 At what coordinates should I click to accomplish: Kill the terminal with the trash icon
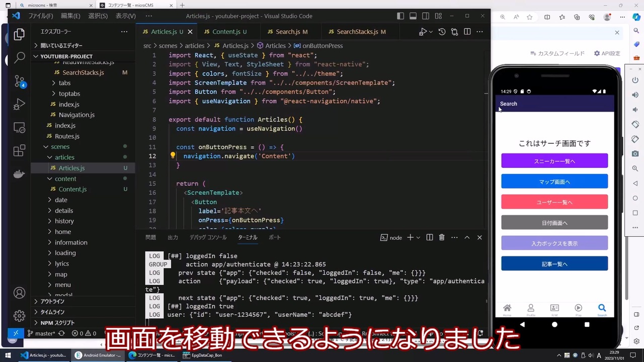point(442,237)
